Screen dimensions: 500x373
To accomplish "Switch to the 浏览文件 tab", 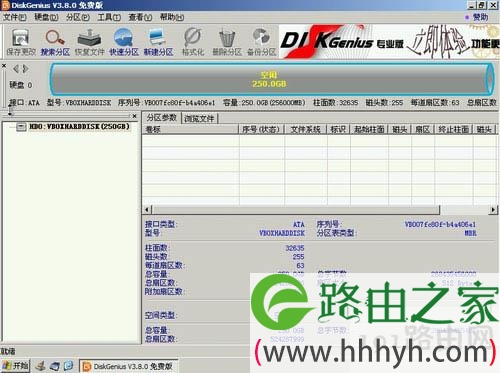I will click(199, 118).
